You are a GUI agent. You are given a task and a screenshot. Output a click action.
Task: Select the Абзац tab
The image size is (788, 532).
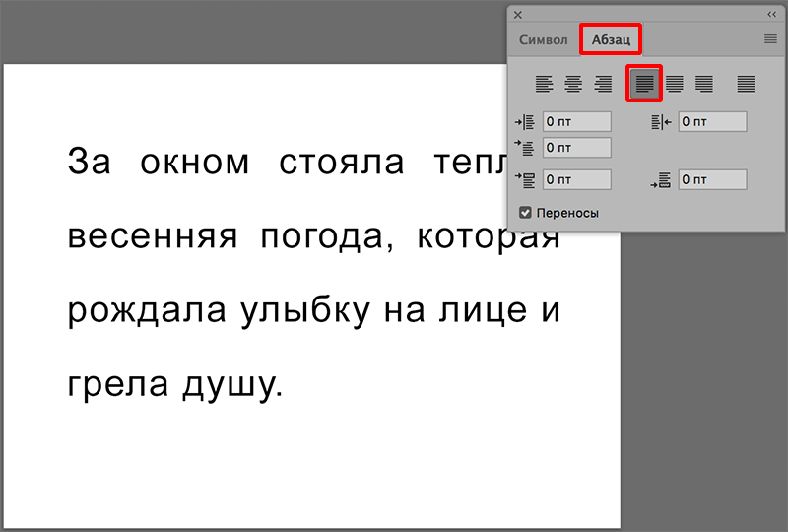pyautogui.click(x=611, y=39)
